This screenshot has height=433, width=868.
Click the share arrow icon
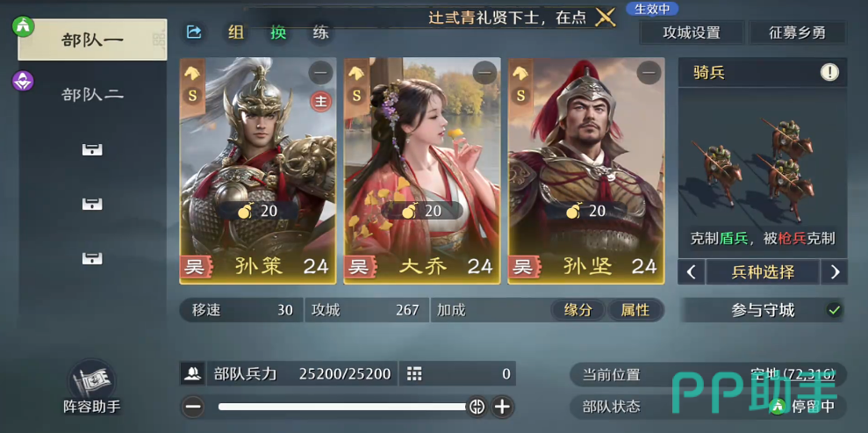pos(194,32)
